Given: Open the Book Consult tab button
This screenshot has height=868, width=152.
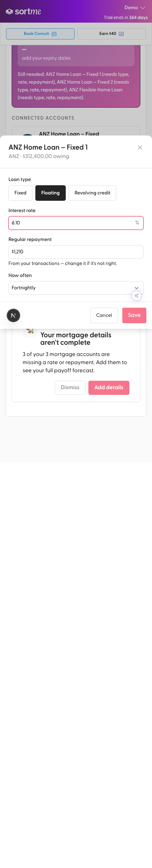Looking at the screenshot, I should 40,34.
